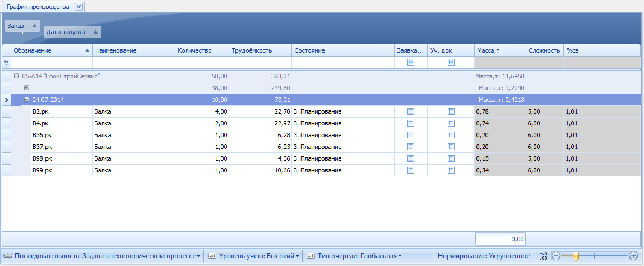
Task: Click the 3. Планирование state for B36.рк
Action: coord(343,135)
